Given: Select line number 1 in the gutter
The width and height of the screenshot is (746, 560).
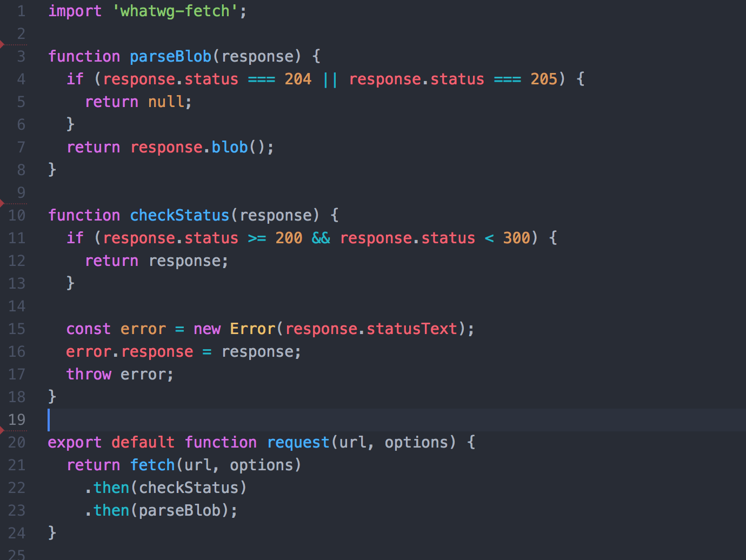Looking at the screenshot, I should [21, 11].
